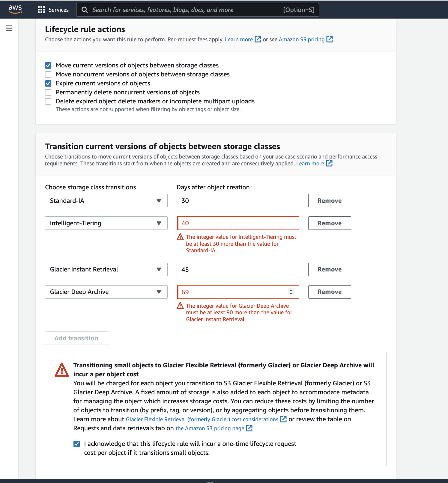This screenshot has height=483, width=448.
Task: Click the up stepper on Glacier Deep Archive days
Action: coord(290,290)
